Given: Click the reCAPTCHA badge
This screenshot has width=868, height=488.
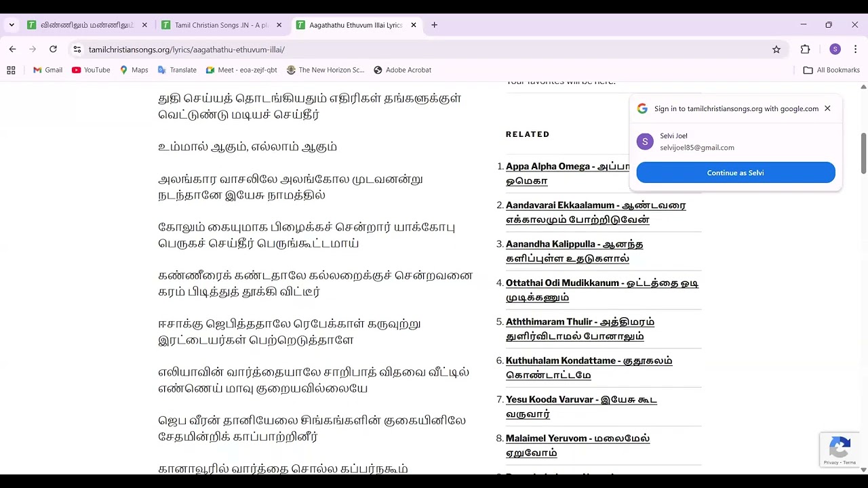Looking at the screenshot, I should tap(840, 450).
